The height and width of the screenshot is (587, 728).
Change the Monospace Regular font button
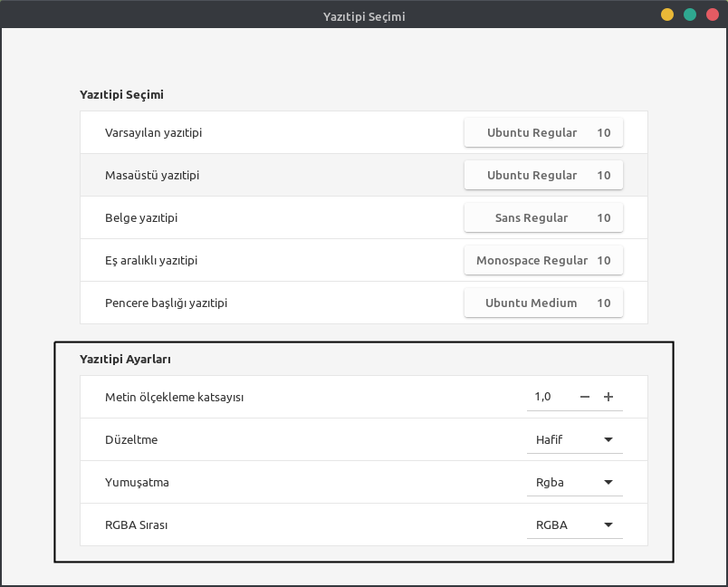[x=543, y=261]
